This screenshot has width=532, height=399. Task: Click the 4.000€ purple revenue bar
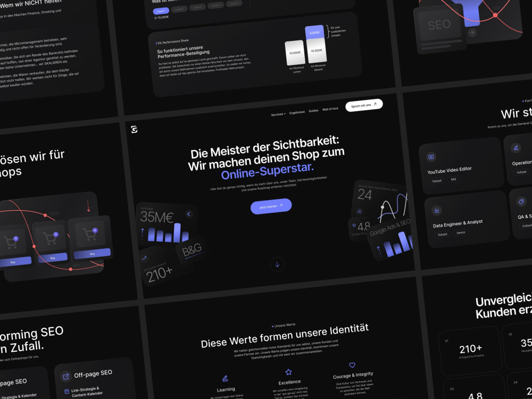point(315,32)
